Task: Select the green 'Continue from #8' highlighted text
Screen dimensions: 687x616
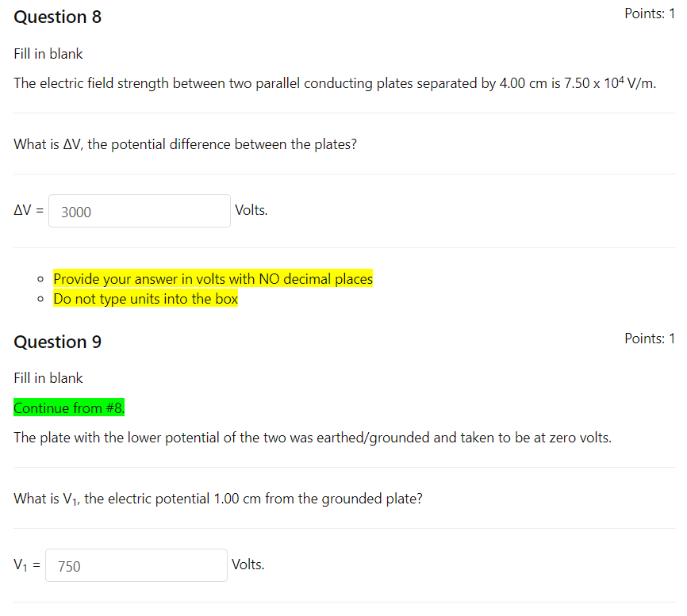Action: point(68,407)
